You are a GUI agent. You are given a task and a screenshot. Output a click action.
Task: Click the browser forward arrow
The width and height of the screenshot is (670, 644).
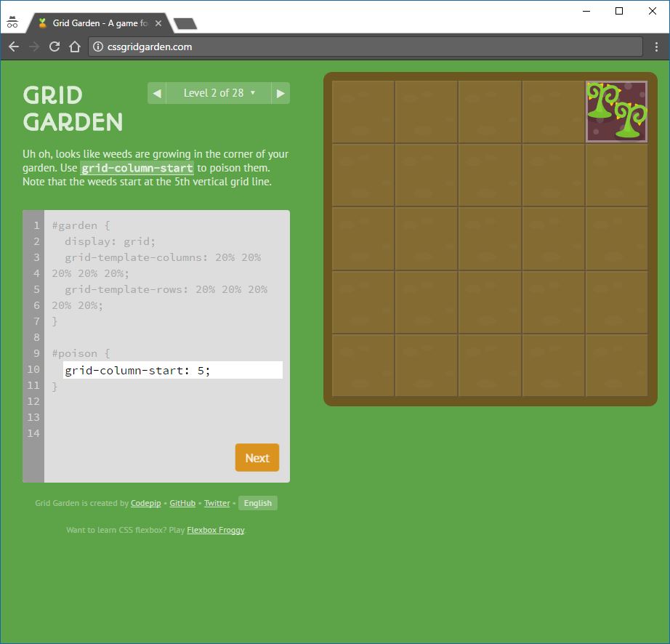pyautogui.click(x=33, y=46)
